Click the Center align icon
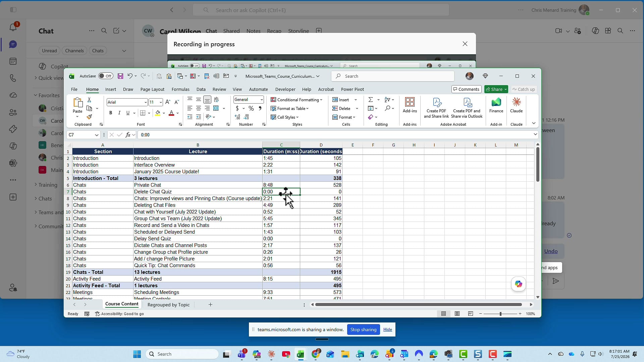Screen dimensions: 644x362 pos(199,108)
